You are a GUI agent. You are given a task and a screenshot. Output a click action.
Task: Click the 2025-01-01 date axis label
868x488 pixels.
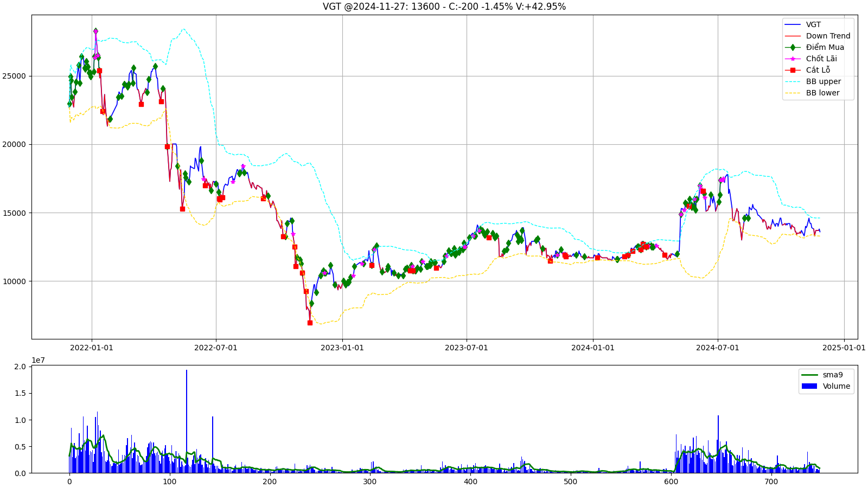click(x=844, y=348)
